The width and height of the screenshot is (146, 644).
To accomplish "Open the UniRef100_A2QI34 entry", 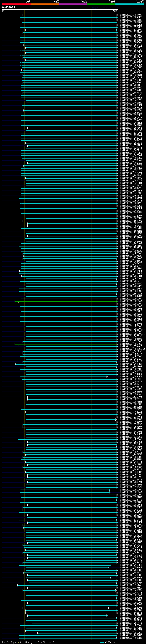I will (131, 75).
